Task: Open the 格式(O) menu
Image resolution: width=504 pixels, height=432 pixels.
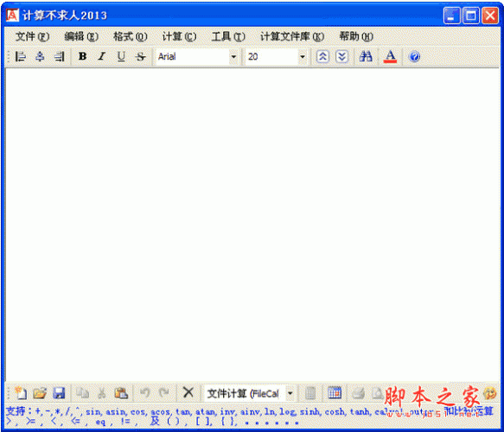Action: pyautogui.click(x=131, y=36)
